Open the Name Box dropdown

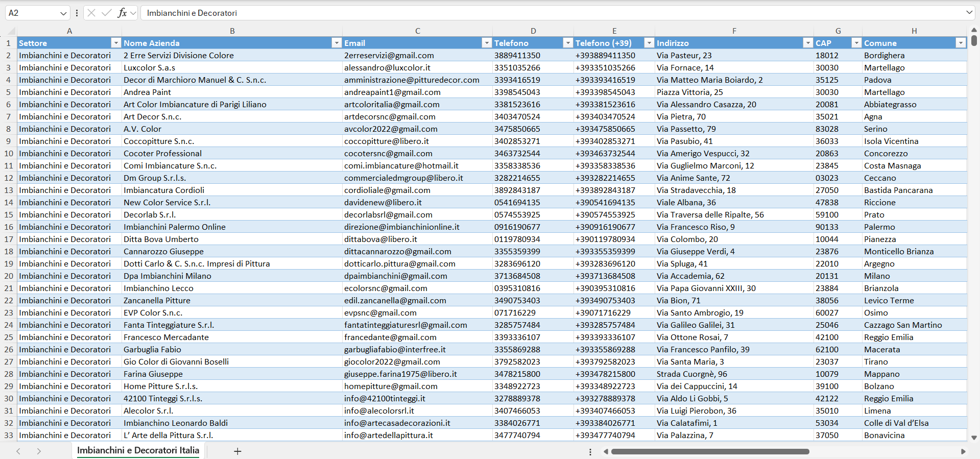[x=63, y=13]
